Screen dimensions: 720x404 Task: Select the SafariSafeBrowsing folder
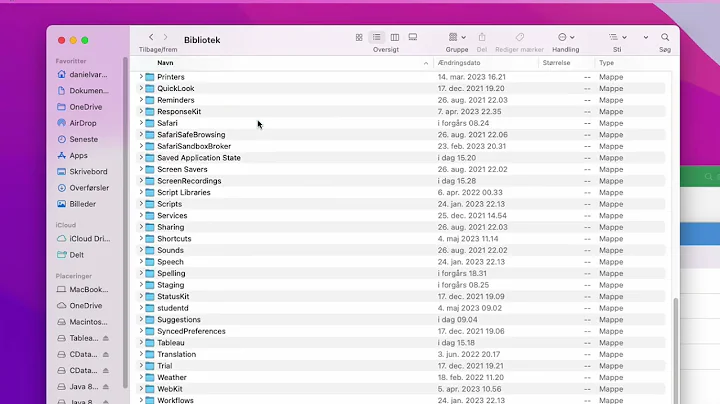coord(401,135)
